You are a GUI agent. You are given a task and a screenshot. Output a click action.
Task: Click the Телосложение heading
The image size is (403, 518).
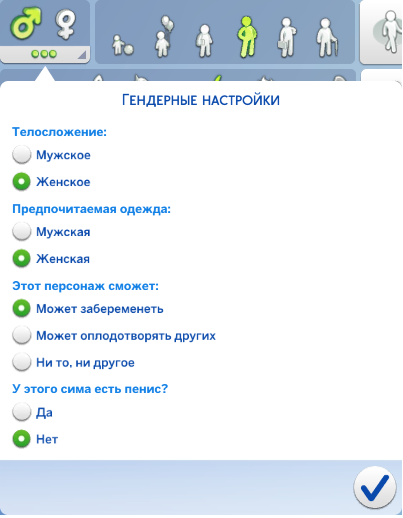pos(59,132)
